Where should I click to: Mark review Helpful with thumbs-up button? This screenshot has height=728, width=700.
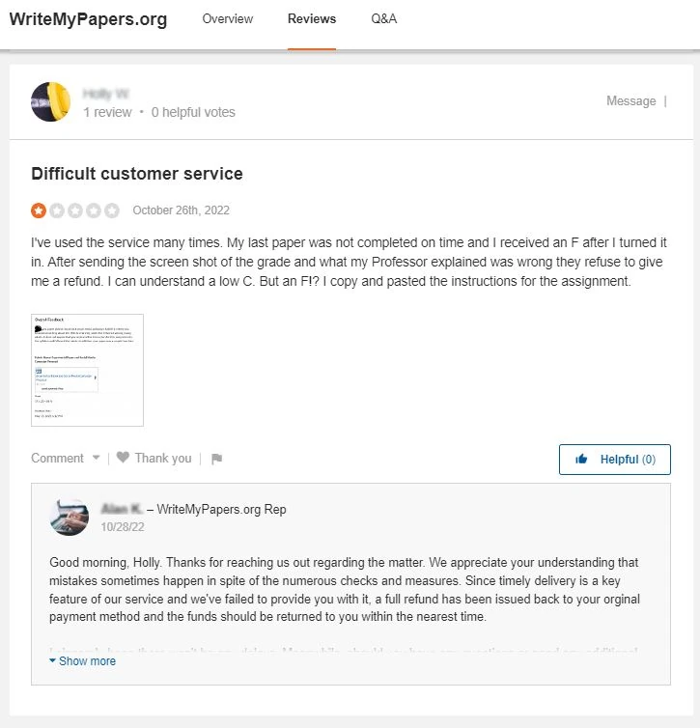pos(615,460)
